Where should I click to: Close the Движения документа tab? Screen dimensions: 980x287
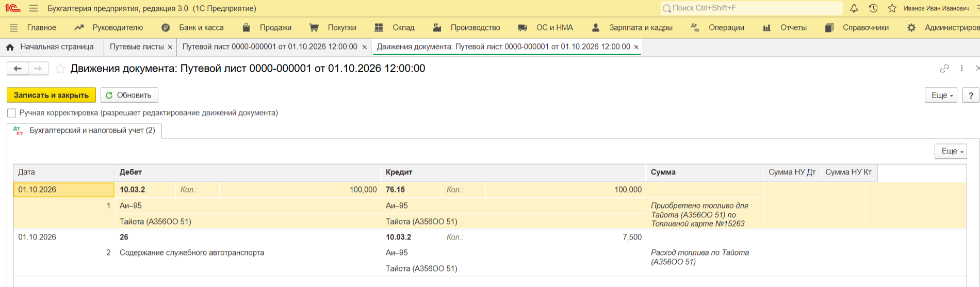click(636, 47)
